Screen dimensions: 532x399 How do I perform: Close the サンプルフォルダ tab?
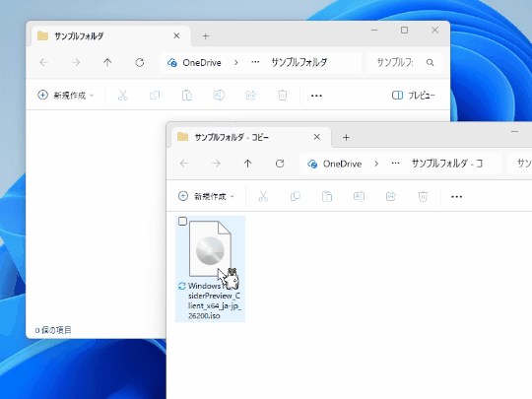(176, 35)
